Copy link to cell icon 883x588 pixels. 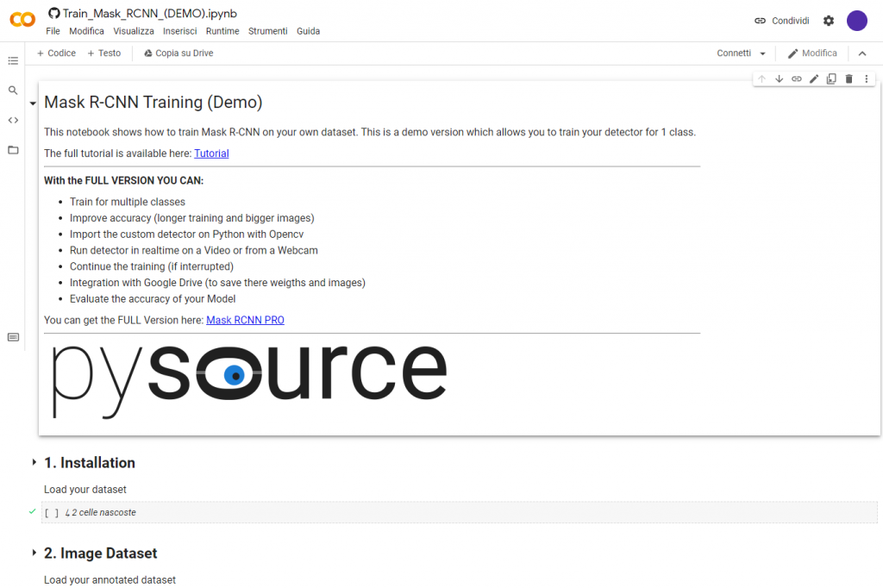pos(797,78)
